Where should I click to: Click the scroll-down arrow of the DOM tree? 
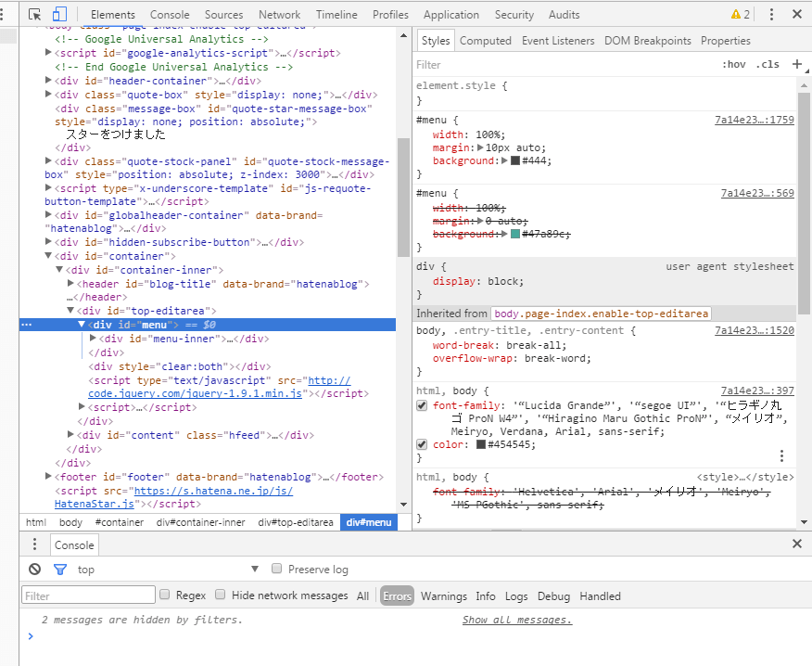click(x=403, y=505)
